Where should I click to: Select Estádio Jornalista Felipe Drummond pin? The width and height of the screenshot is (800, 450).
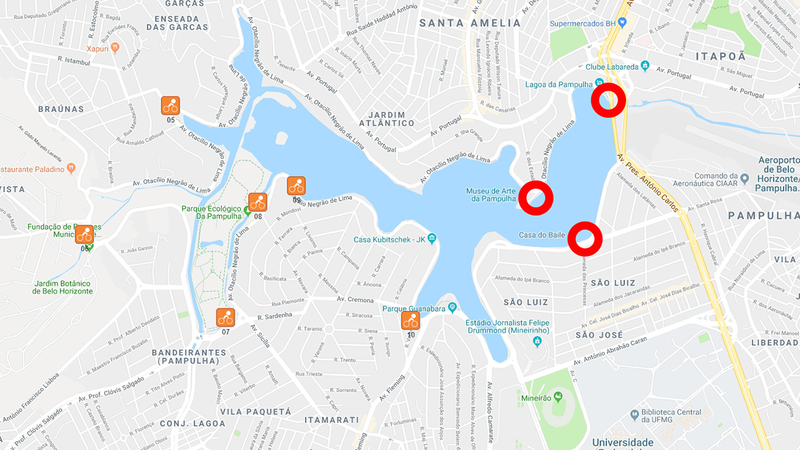coord(537,341)
